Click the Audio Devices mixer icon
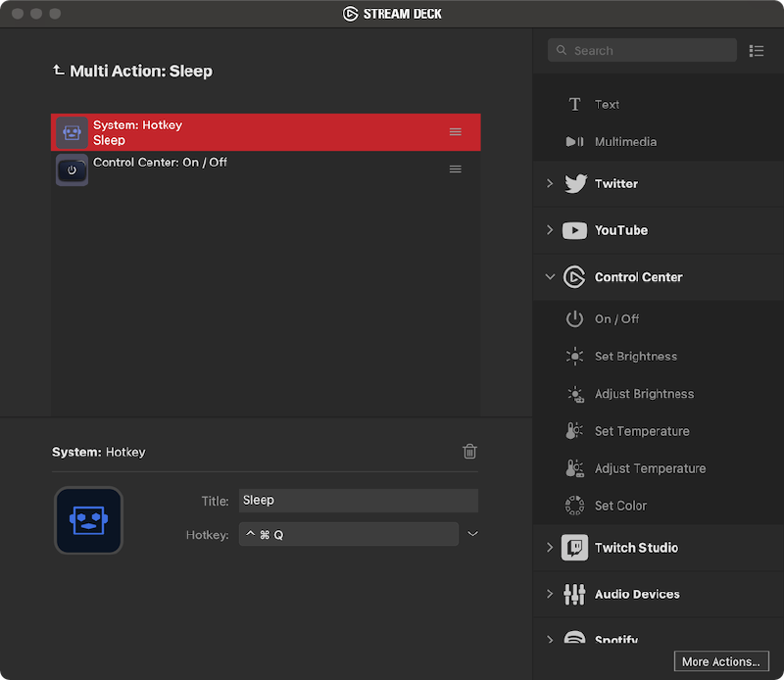 (x=574, y=594)
